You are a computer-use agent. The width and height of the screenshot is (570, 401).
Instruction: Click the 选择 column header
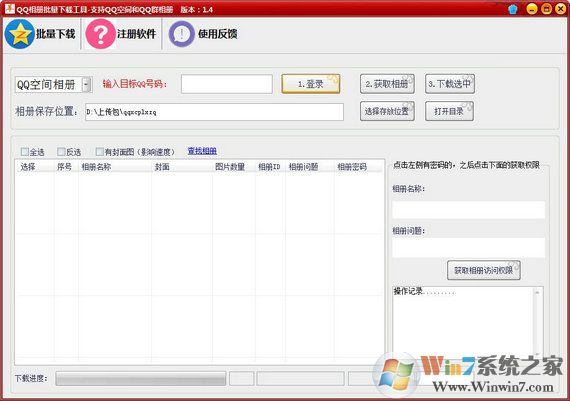[35, 167]
